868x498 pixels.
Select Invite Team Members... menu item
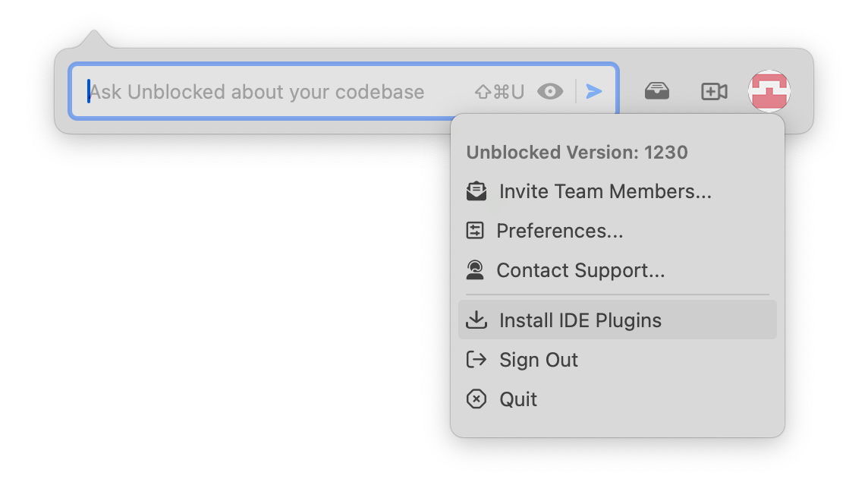click(x=605, y=191)
